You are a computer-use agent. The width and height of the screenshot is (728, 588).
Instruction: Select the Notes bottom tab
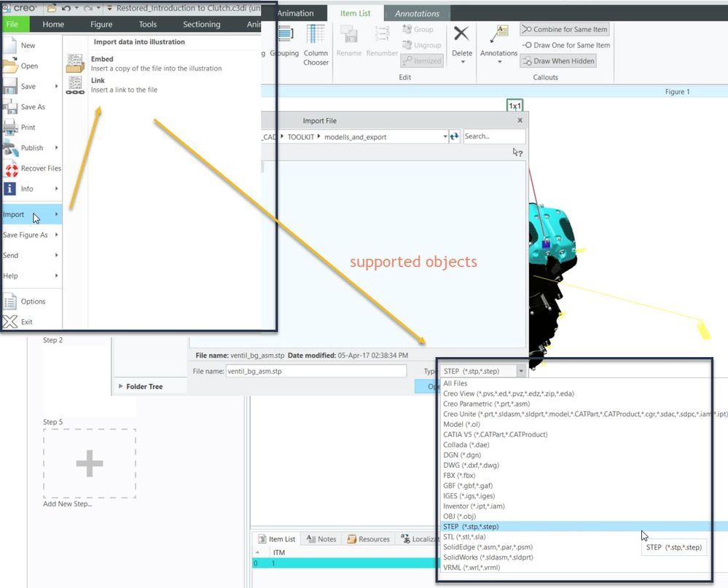[321, 538]
